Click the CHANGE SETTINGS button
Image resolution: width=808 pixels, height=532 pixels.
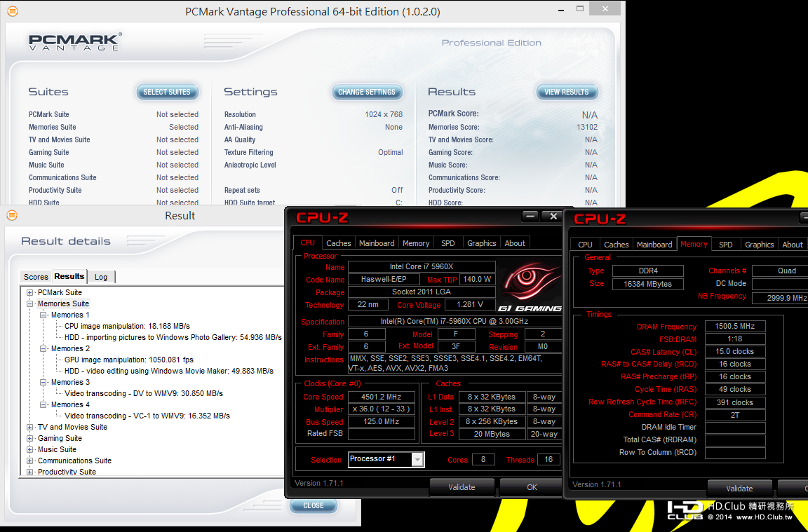click(366, 93)
